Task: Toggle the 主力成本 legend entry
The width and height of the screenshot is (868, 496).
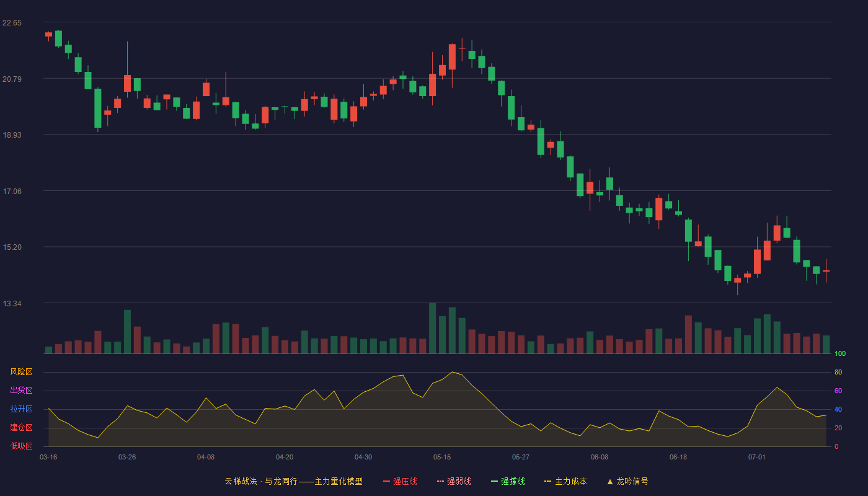Action: click(x=565, y=481)
